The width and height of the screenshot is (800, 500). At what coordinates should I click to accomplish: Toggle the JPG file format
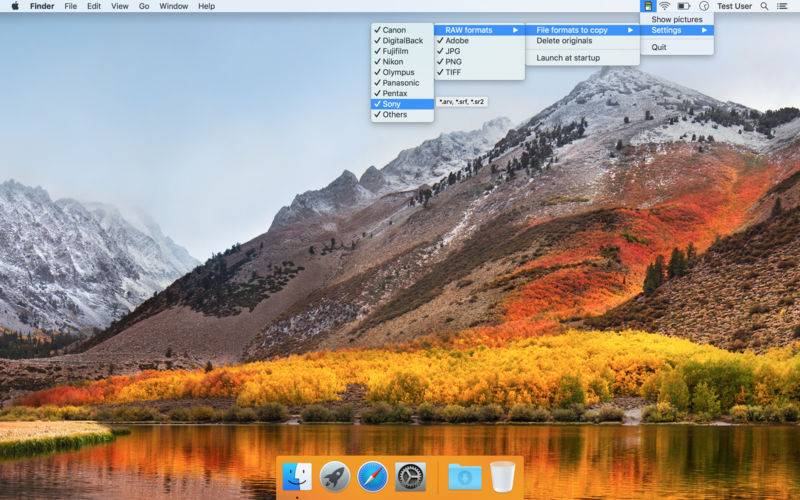480,51
